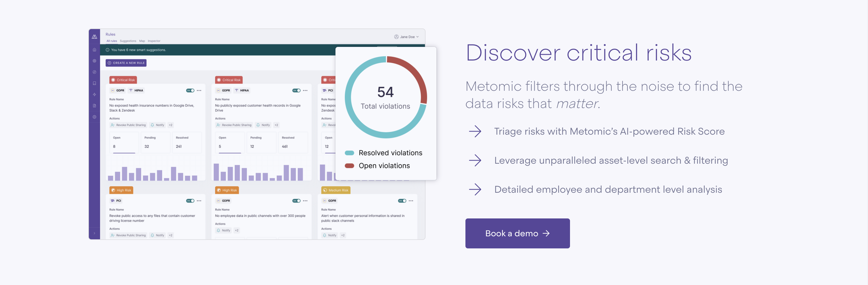Select the Resolved 241 stat box
This screenshot has width=868, height=285.
187,142
